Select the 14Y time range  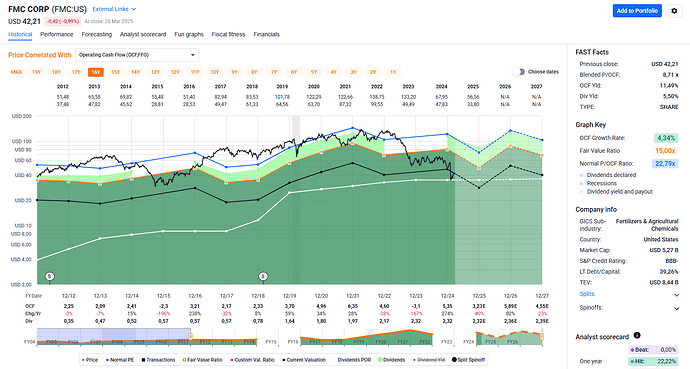tap(135, 72)
